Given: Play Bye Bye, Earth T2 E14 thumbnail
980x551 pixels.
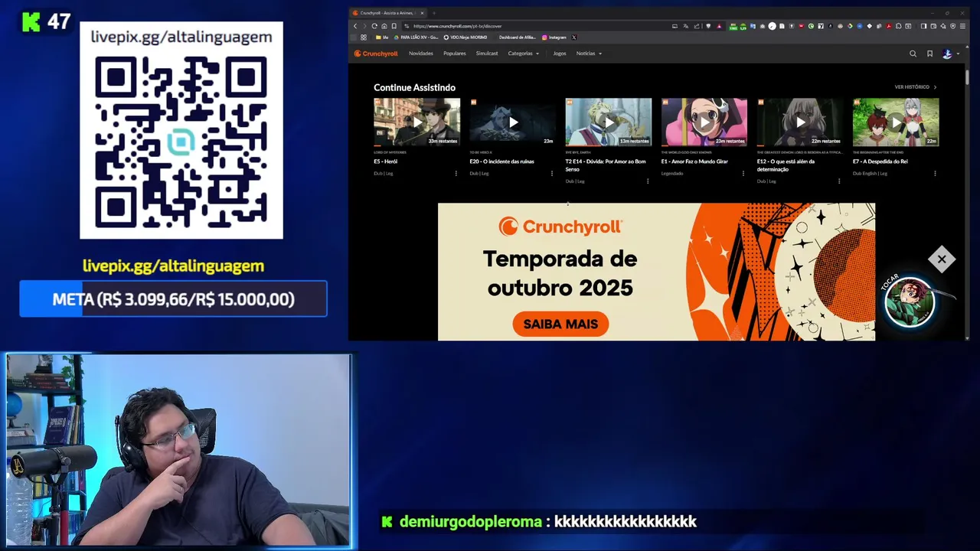Looking at the screenshot, I should [608, 122].
